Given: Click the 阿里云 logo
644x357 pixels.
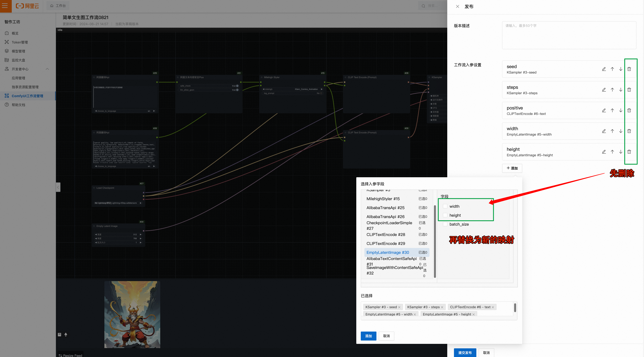Looking at the screenshot, I should pos(27,6).
